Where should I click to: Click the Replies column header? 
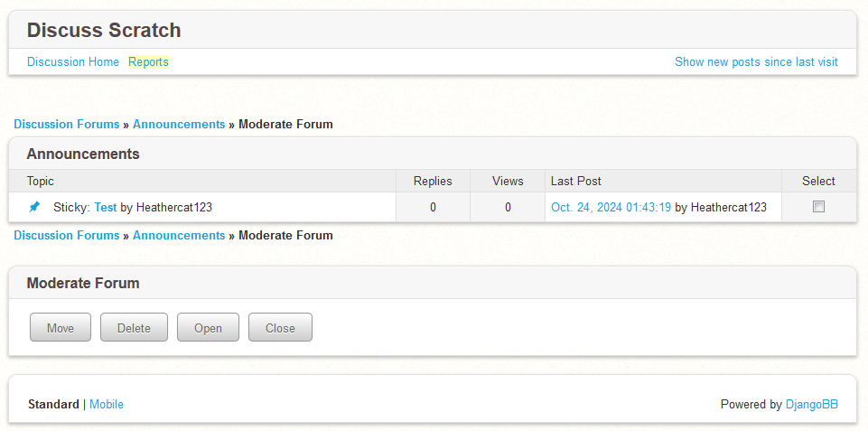point(433,182)
